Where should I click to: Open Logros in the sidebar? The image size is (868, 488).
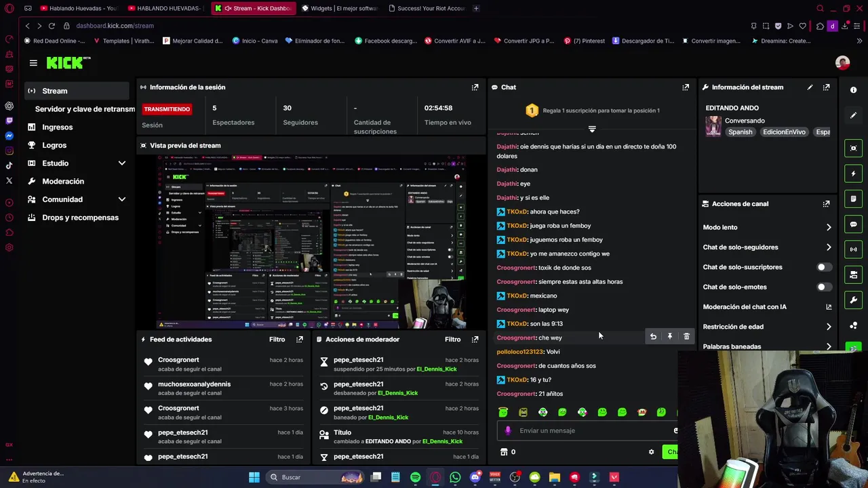point(54,145)
